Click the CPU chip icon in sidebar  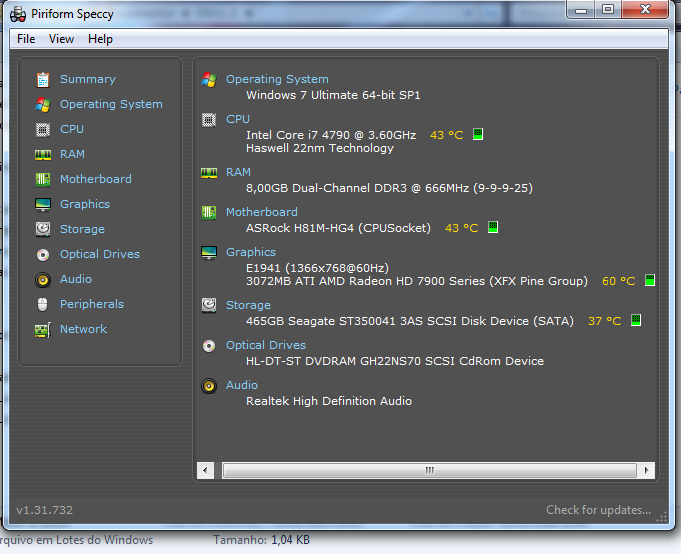[43, 129]
